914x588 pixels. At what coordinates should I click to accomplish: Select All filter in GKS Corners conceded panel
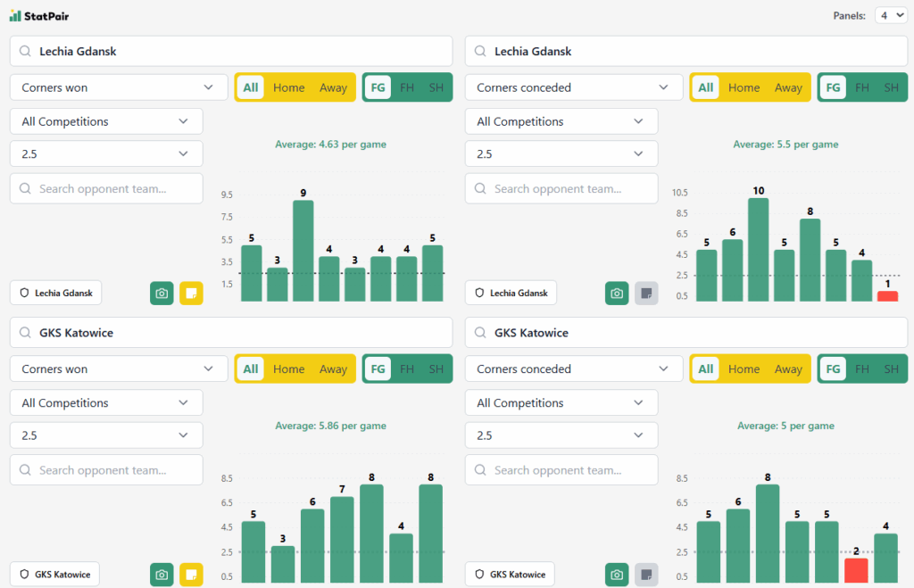[706, 369]
